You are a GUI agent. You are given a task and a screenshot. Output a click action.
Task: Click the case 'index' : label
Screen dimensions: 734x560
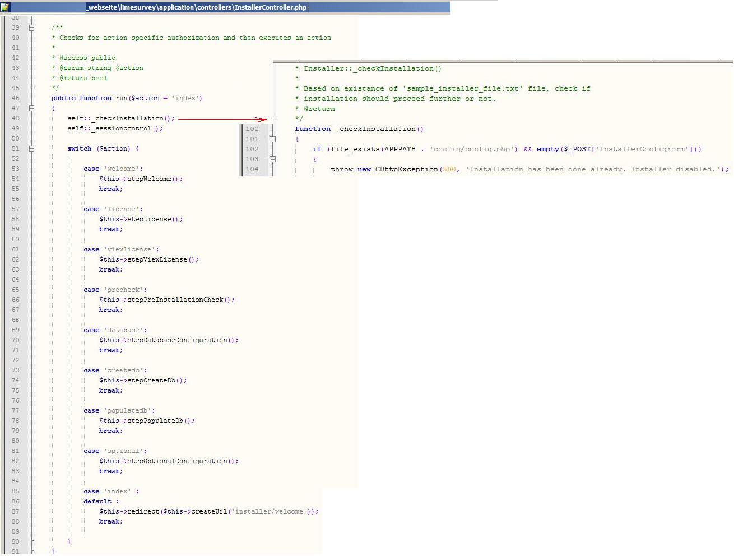[111, 491]
